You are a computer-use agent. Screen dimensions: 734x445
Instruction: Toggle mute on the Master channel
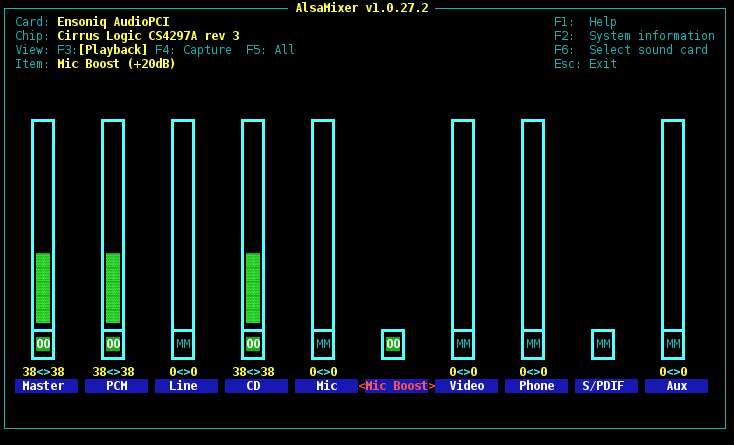point(43,344)
